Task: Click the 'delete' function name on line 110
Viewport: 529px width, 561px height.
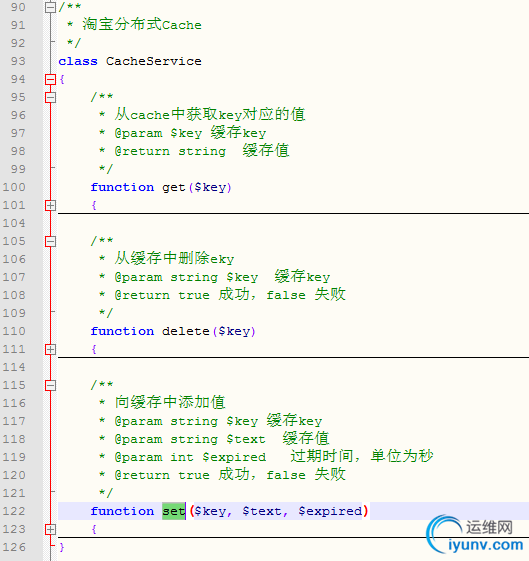Action: [186, 331]
